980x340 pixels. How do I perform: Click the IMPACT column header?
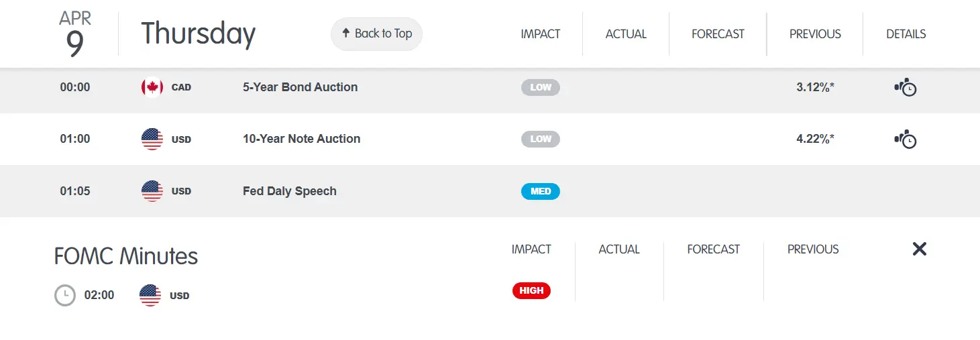[x=540, y=34]
